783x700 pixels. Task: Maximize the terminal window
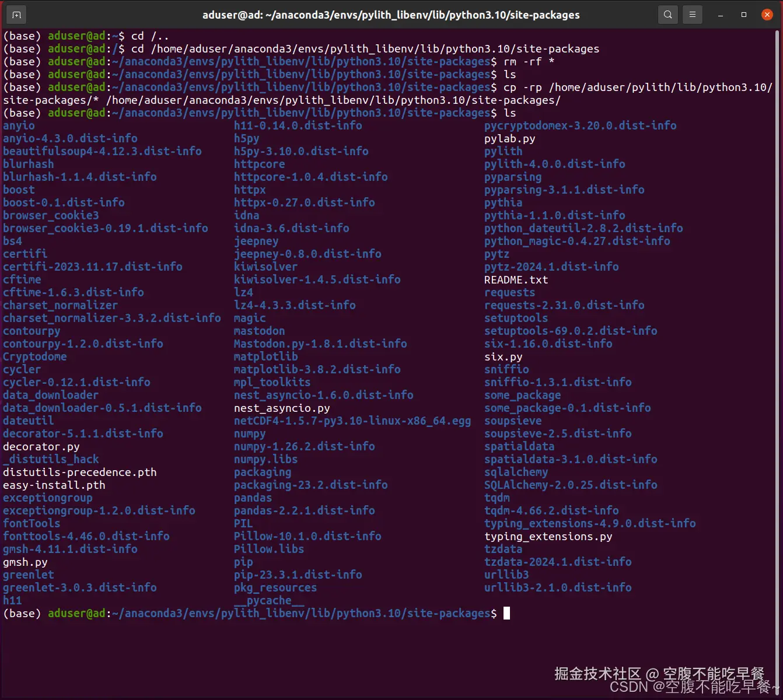(x=744, y=15)
